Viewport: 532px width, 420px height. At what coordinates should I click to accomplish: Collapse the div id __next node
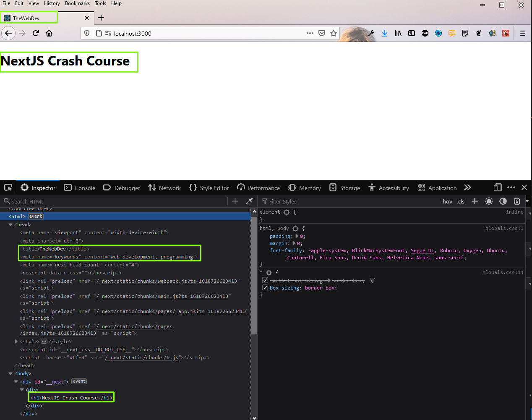pos(16,381)
